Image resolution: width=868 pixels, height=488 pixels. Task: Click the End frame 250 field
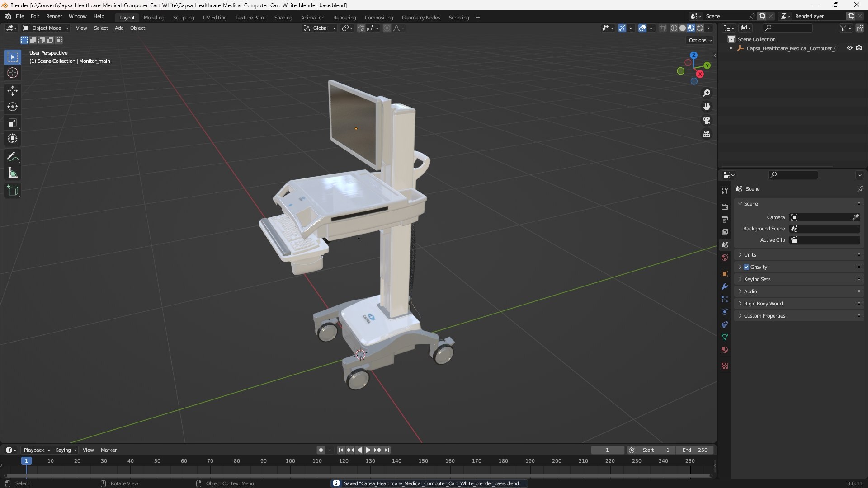coord(695,450)
